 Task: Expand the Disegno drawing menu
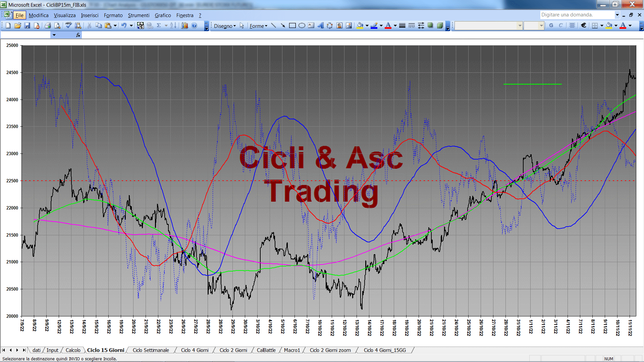[x=225, y=26]
